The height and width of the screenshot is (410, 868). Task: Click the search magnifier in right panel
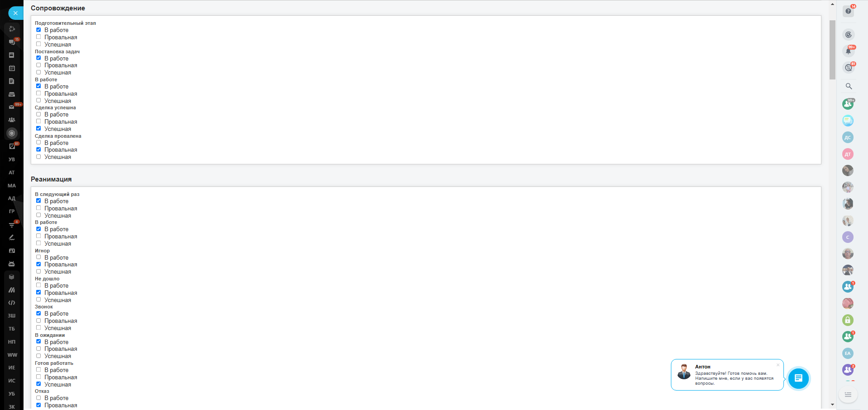[849, 86]
